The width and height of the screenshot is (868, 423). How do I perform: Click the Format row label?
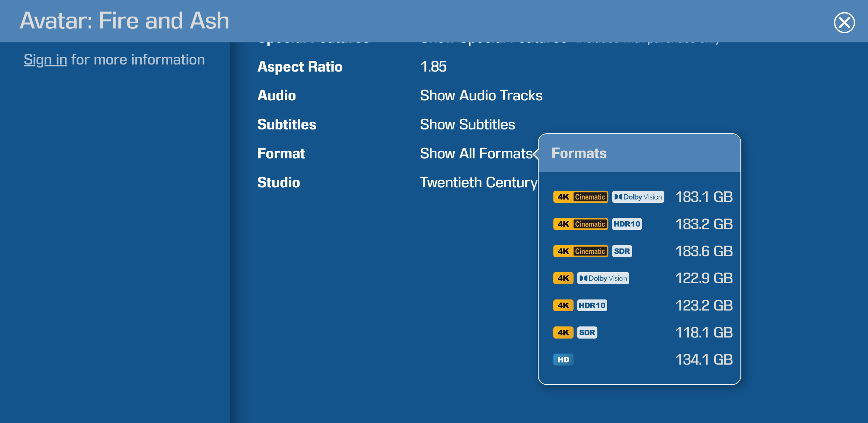(x=281, y=153)
